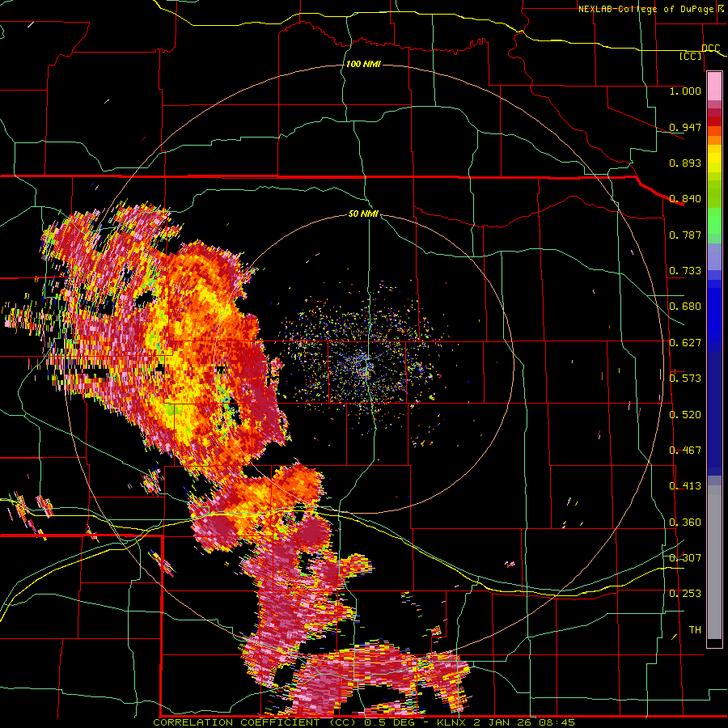The image size is (728, 728).
Task: Pick the light pink top color bar segment
Action: (x=714, y=86)
